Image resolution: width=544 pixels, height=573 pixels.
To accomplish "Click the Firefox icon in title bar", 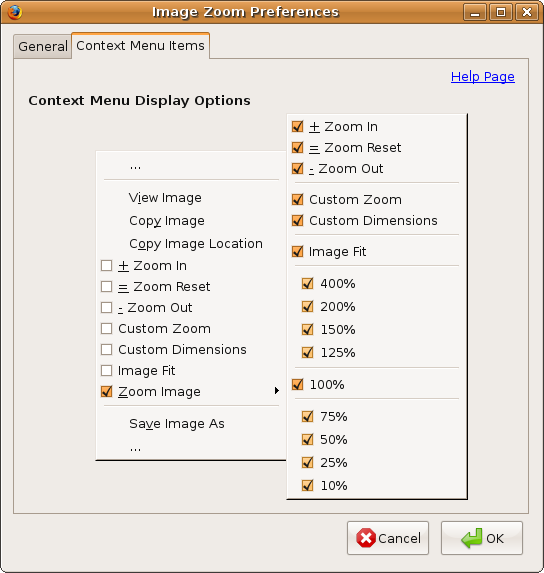I will tap(15, 12).
